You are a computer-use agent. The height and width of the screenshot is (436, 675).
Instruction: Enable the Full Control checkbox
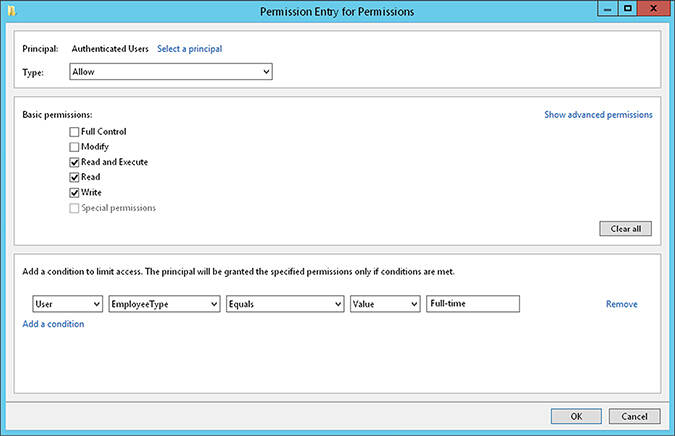tap(74, 132)
